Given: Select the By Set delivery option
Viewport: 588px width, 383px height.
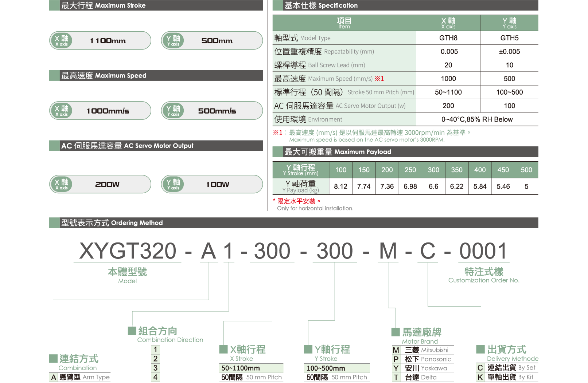Looking at the screenshot, I should point(507,368).
